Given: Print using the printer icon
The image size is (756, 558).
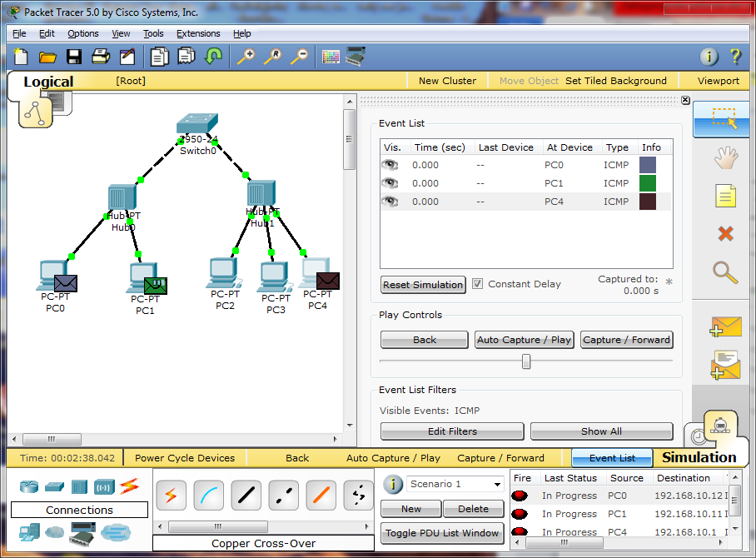Looking at the screenshot, I should point(100,57).
